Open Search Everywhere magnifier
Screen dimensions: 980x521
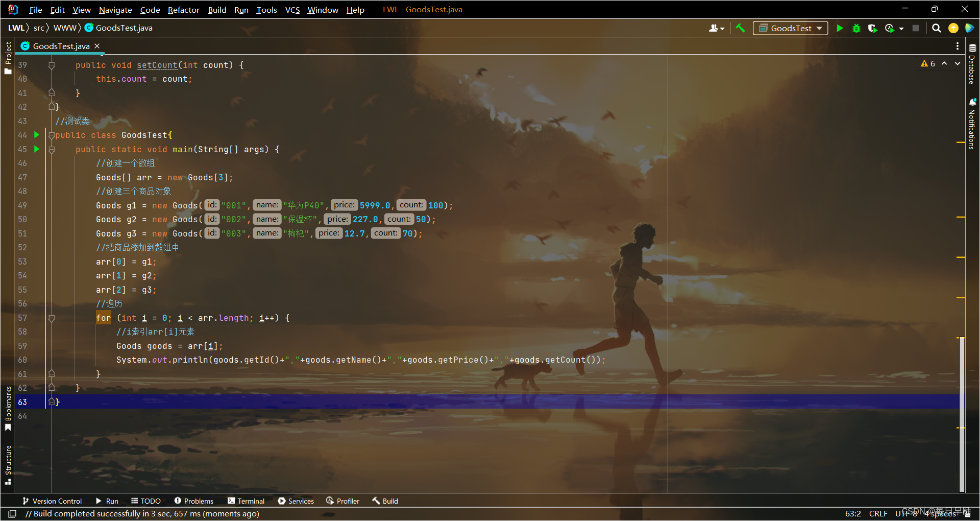[x=936, y=29]
